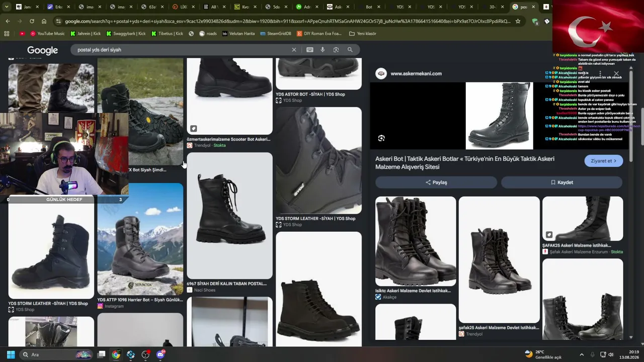
Task: Open the Isiktc Askeri Malzeme related image
Action: click(416, 241)
